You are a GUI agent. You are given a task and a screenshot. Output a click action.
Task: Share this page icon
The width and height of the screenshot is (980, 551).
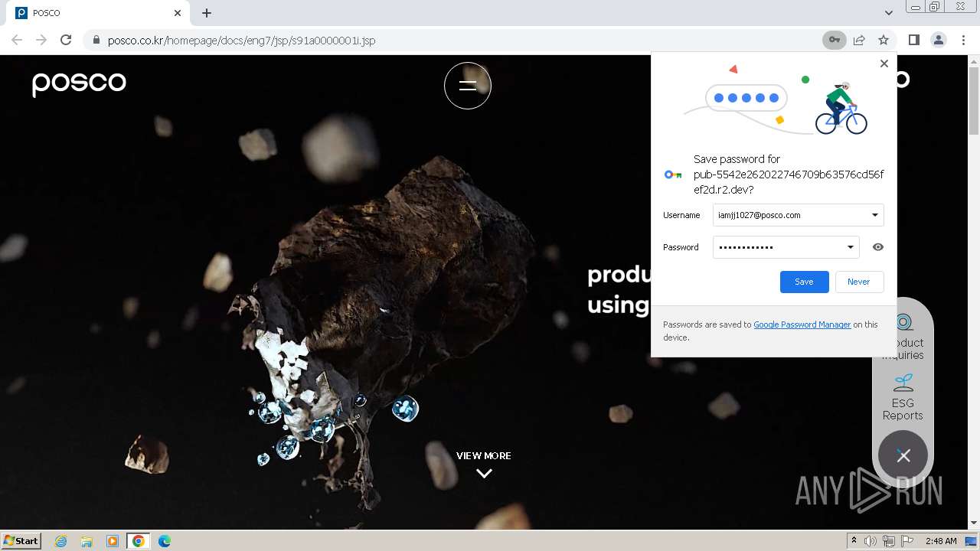859,40
